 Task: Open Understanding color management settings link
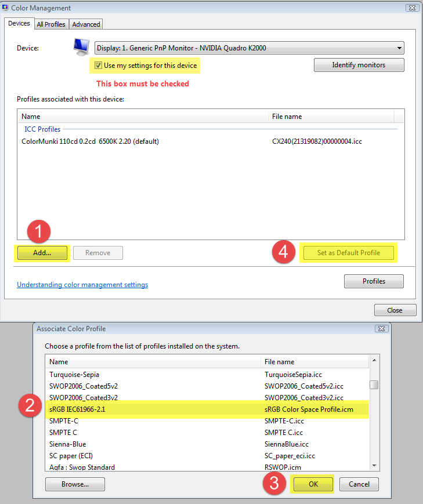click(x=82, y=285)
